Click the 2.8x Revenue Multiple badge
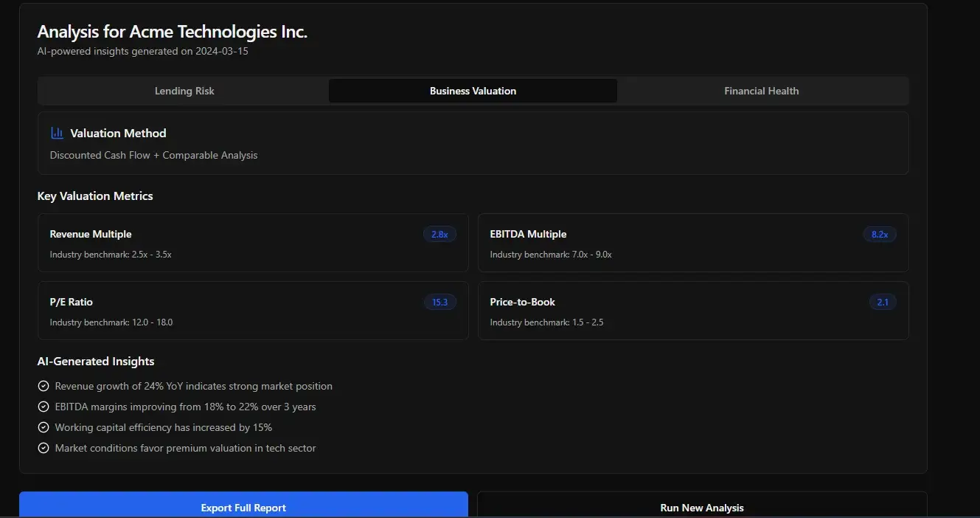This screenshot has width=980, height=518. [439, 234]
